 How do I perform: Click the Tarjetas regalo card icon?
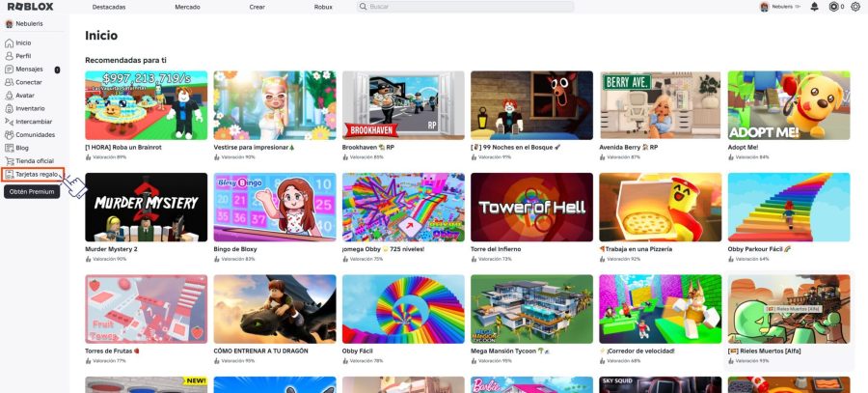(9, 174)
